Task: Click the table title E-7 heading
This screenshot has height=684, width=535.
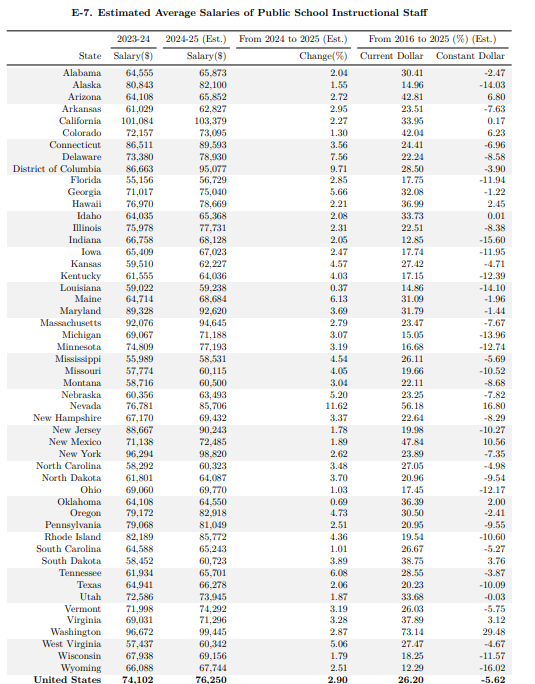Action: point(249,13)
